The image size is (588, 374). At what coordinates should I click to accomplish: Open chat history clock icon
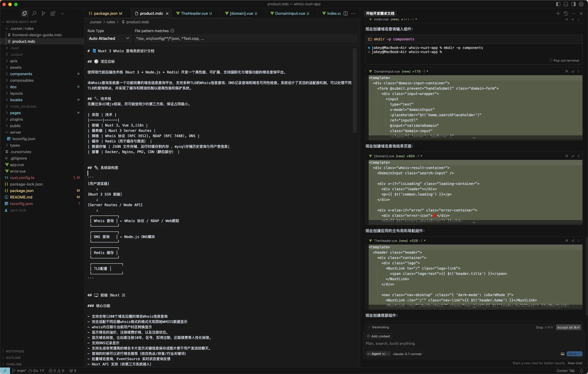(566, 13)
